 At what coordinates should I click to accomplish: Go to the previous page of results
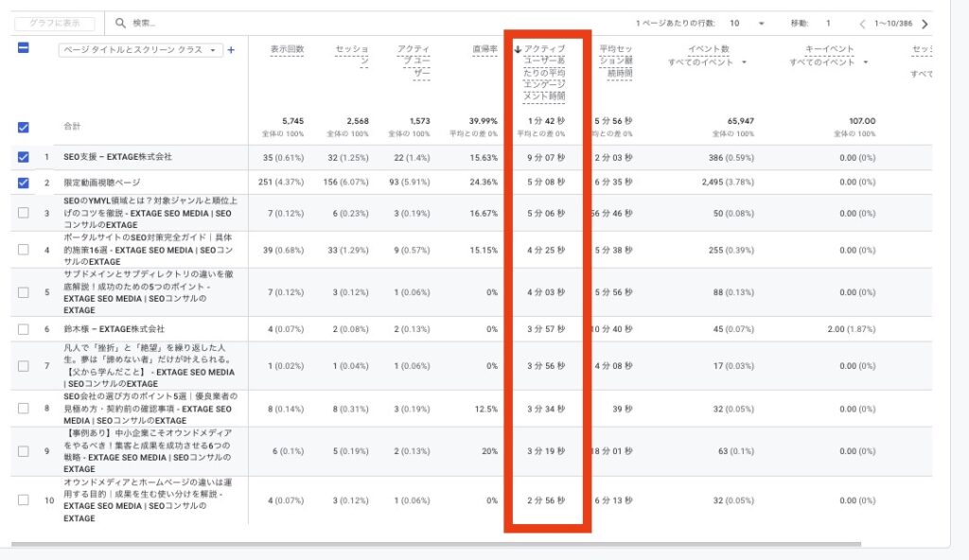point(862,24)
